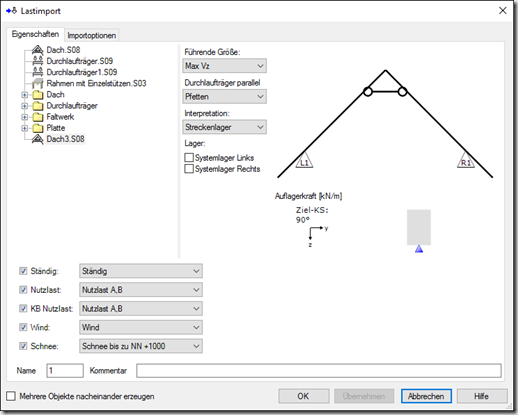
Task: Click the R1 support triangle in diagram
Action: tap(466, 161)
